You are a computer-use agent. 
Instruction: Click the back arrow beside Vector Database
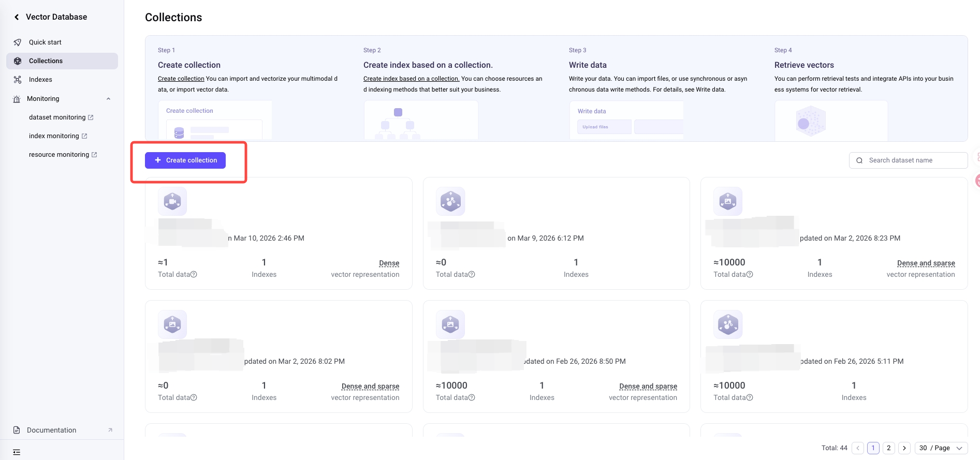(17, 17)
